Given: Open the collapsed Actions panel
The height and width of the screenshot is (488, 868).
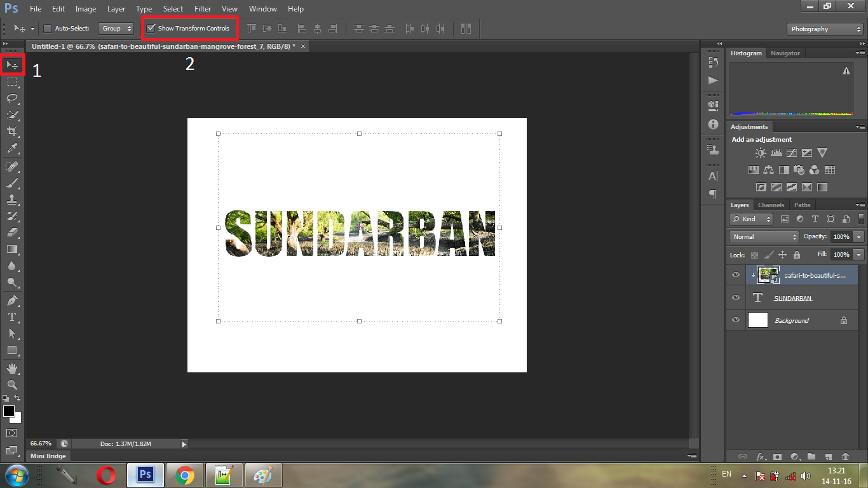Looking at the screenshot, I should [713, 80].
